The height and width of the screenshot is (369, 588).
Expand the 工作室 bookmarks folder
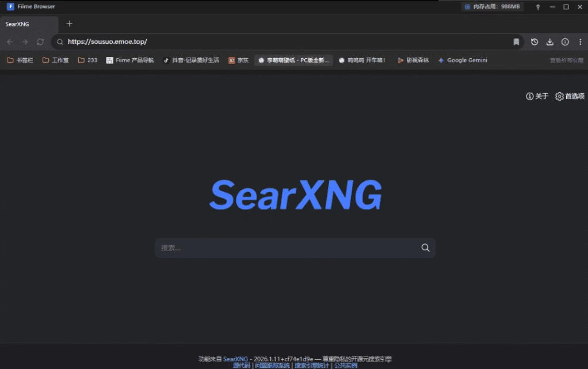pos(55,60)
